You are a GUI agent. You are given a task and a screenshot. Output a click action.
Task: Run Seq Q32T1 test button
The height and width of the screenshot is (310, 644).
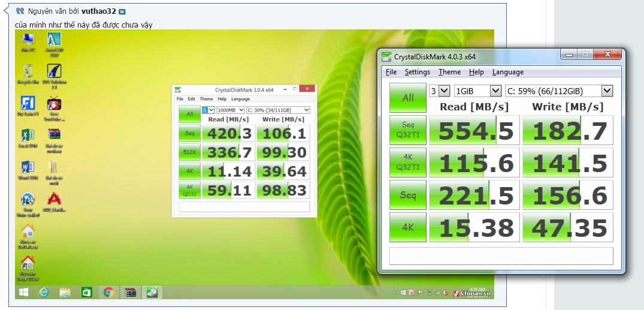[x=408, y=130]
